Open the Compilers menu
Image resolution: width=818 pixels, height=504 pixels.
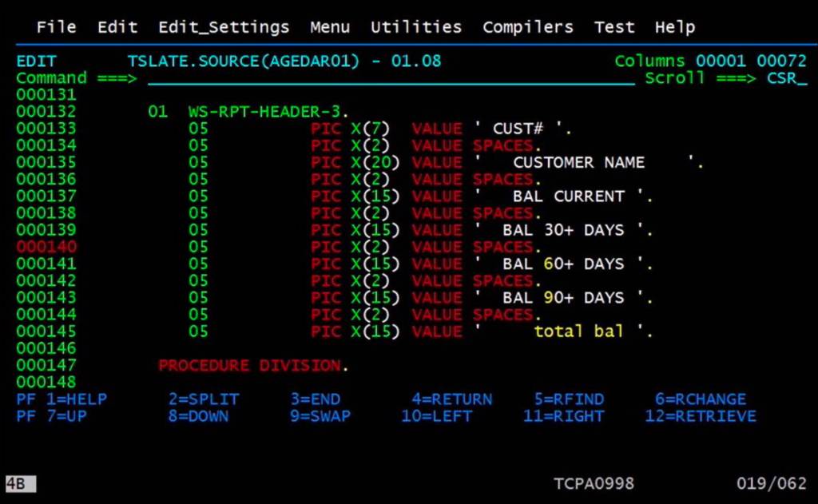coord(527,26)
